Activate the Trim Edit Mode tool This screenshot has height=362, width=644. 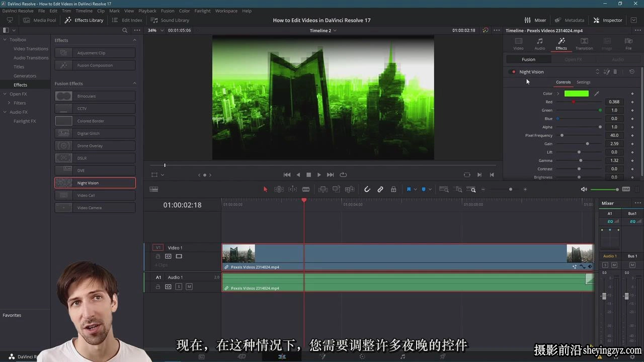(x=279, y=190)
